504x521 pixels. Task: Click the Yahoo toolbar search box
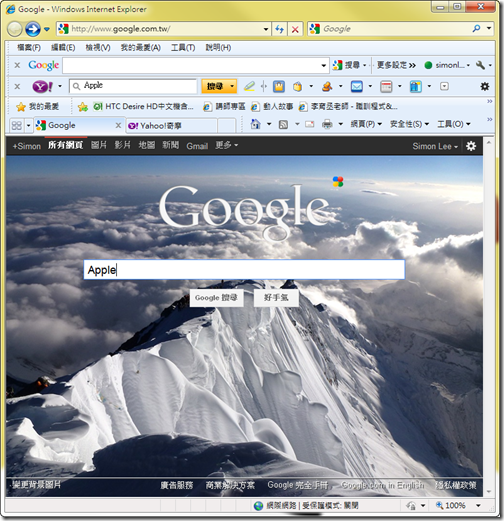pyautogui.click(x=133, y=86)
